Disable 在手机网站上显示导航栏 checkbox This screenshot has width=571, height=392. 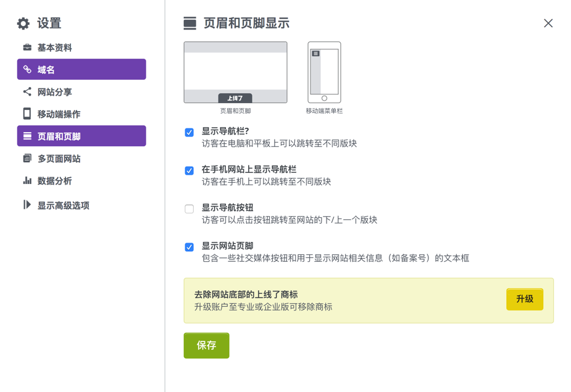(190, 170)
